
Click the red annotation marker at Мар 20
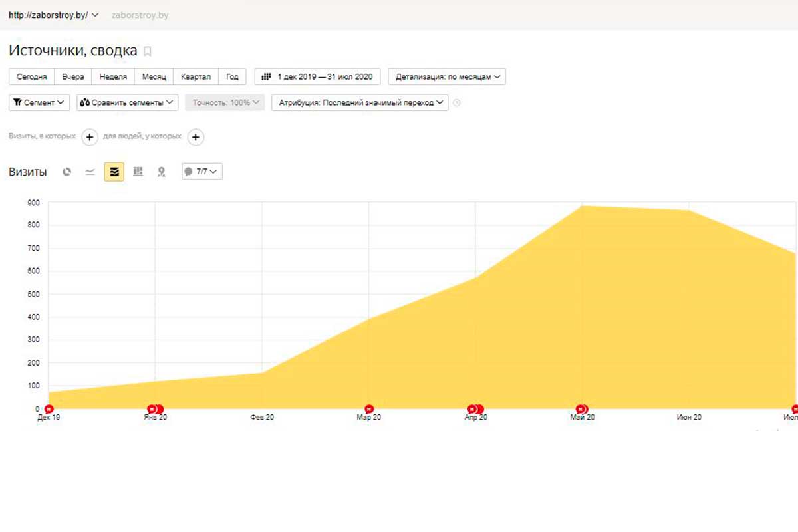point(369,409)
